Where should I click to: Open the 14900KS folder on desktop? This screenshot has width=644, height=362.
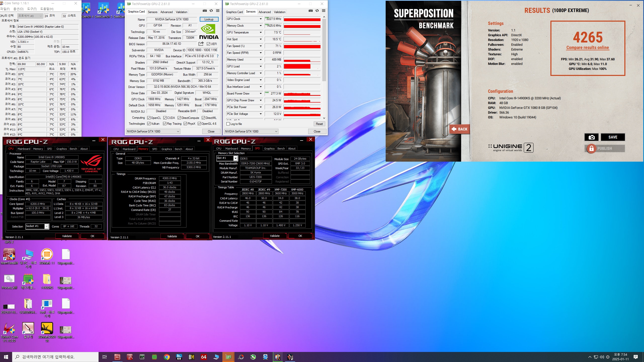tap(47, 281)
